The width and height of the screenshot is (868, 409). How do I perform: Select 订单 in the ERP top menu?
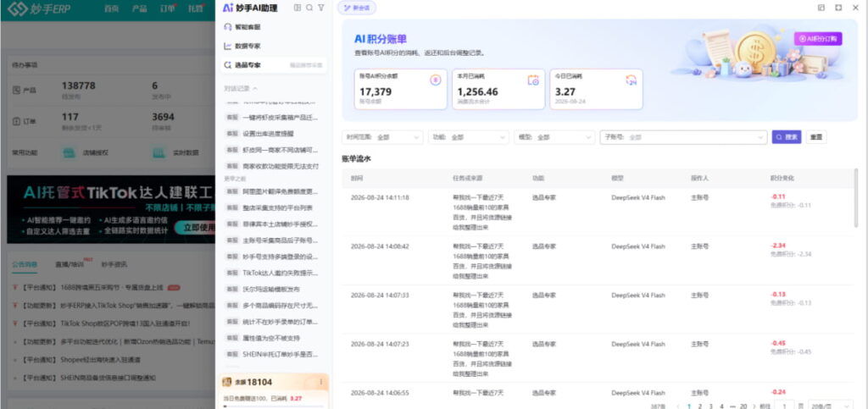(x=168, y=8)
